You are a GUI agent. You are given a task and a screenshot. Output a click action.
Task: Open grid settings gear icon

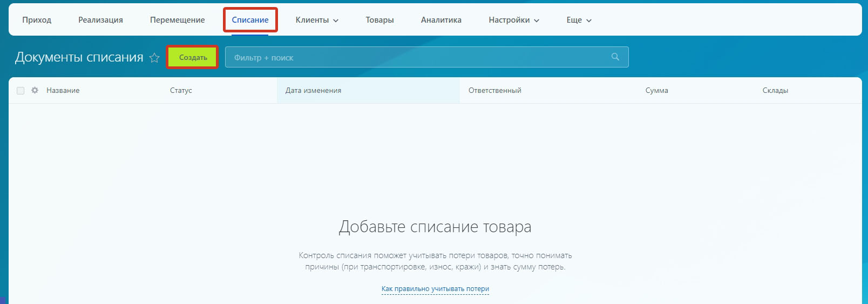(35, 90)
